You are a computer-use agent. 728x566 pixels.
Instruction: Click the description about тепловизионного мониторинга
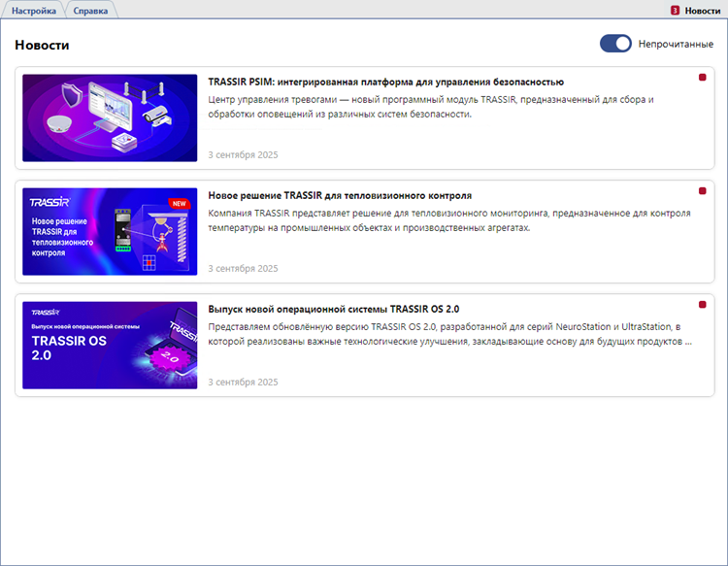[449, 220]
